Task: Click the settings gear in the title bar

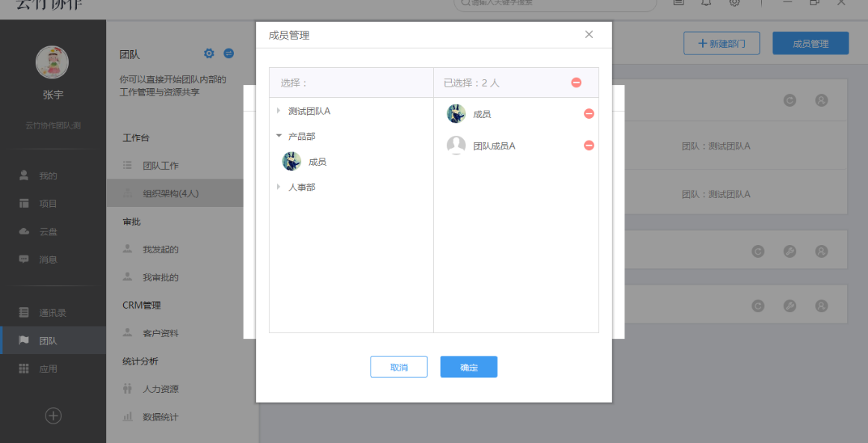Action: coord(734,3)
